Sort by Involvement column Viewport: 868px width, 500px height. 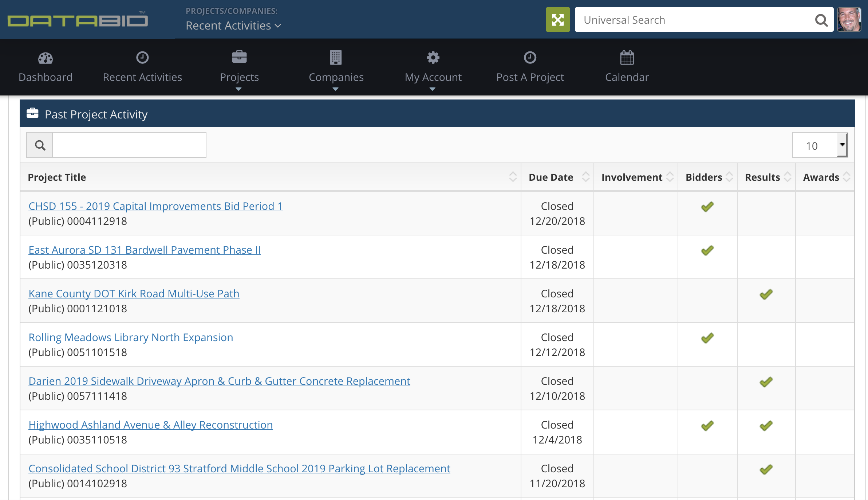[x=636, y=177]
